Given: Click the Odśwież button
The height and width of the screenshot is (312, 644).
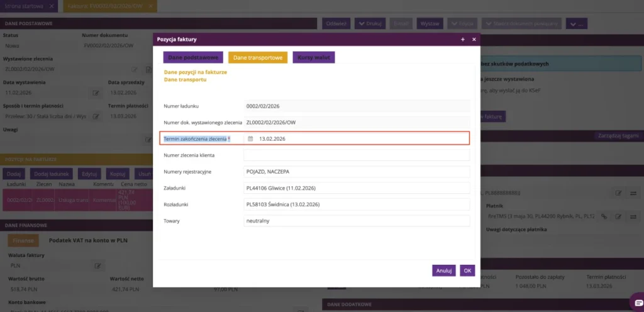Looking at the screenshot, I should pyautogui.click(x=336, y=23).
